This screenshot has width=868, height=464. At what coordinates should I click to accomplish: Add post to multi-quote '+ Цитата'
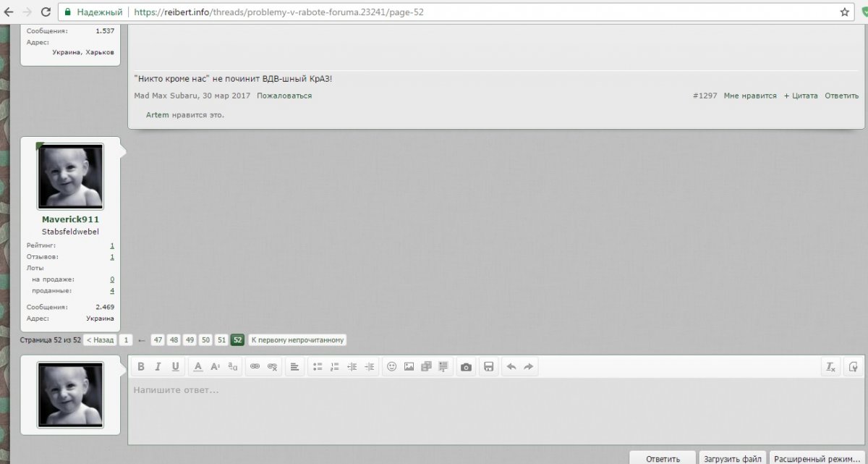801,96
